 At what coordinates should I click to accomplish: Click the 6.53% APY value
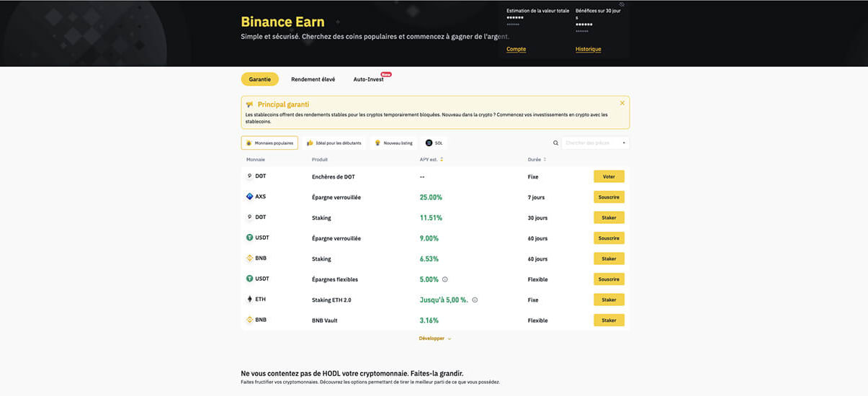click(x=429, y=258)
